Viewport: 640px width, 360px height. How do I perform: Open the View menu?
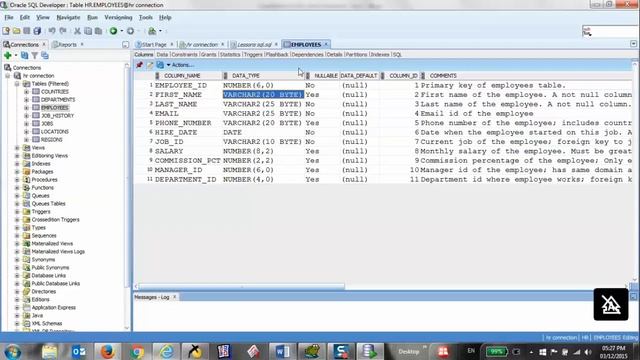(42, 18)
